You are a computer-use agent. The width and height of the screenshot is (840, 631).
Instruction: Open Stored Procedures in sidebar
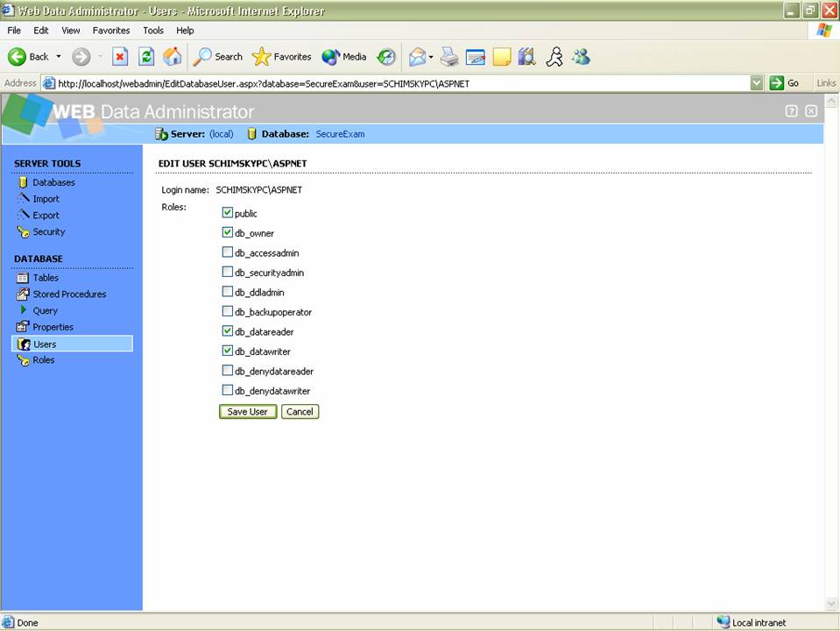[69, 294]
